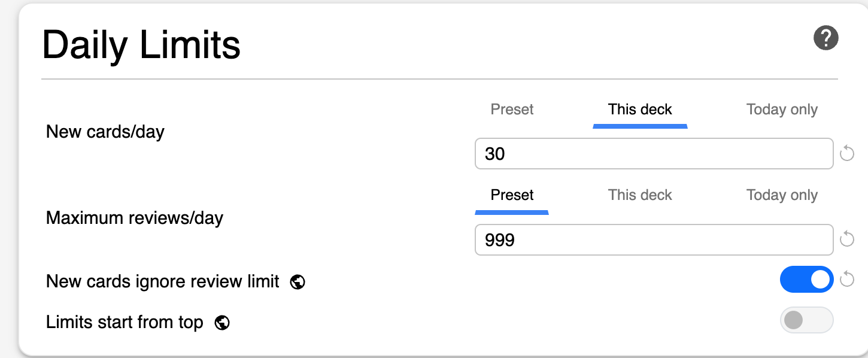Click the Maximum reviews/day label

tap(135, 218)
